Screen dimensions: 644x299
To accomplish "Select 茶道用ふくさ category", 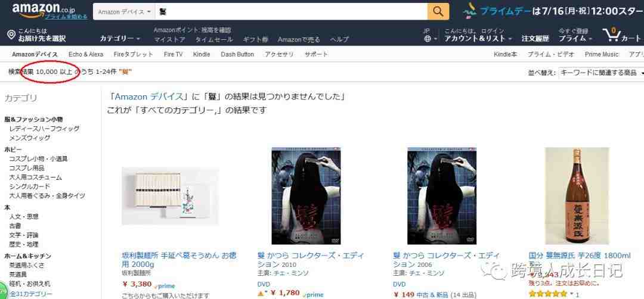I will point(27,265).
